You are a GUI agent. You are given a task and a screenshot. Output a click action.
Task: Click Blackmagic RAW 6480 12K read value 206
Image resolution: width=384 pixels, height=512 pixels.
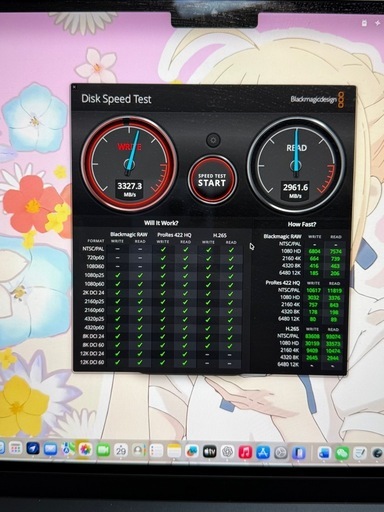click(x=335, y=273)
